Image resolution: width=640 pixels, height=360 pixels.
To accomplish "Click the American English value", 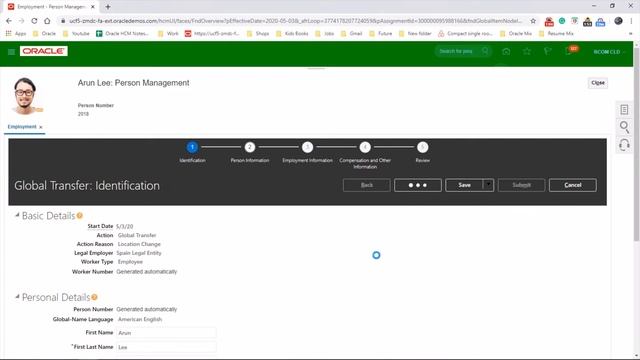I will tap(140, 319).
